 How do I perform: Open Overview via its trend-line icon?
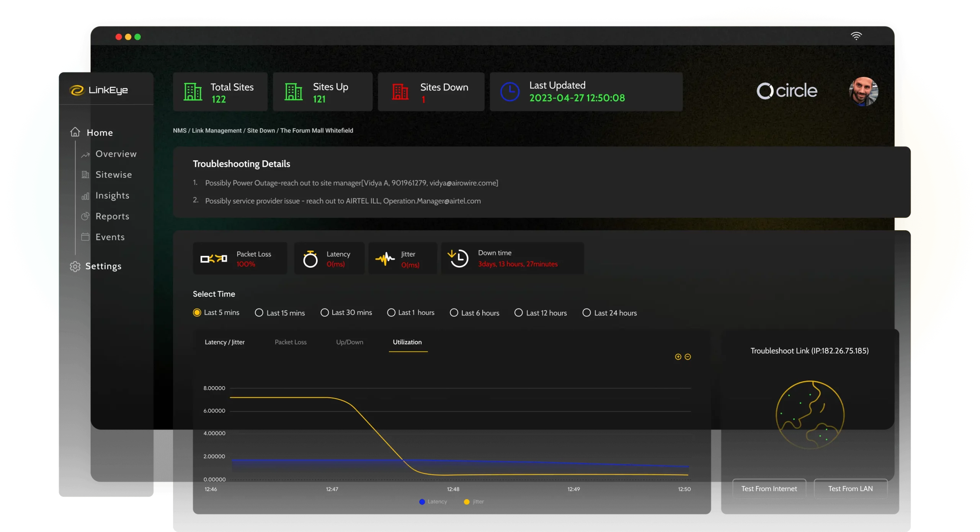coord(85,155)
